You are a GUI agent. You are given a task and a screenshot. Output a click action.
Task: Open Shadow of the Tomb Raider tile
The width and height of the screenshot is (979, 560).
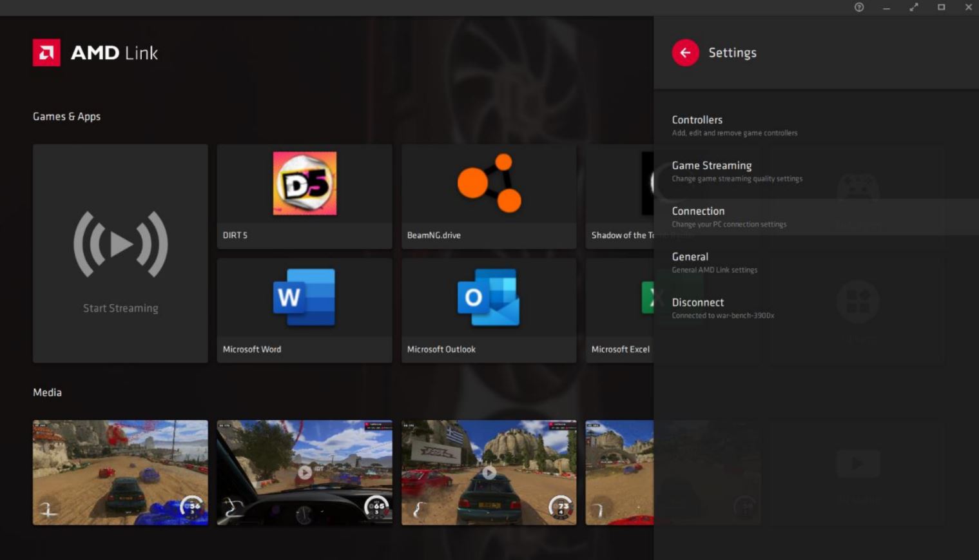coord(619,197)
